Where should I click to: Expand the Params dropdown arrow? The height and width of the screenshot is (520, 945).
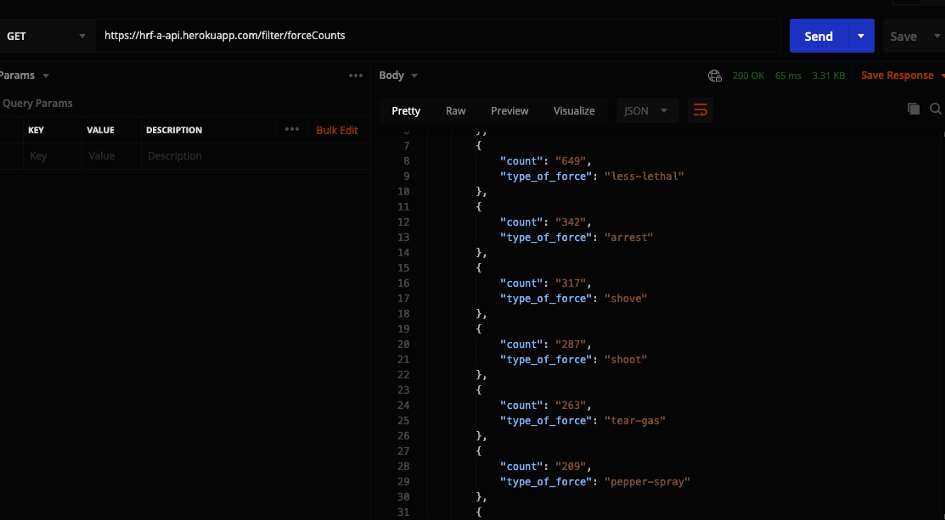click(x=46, y=76)
